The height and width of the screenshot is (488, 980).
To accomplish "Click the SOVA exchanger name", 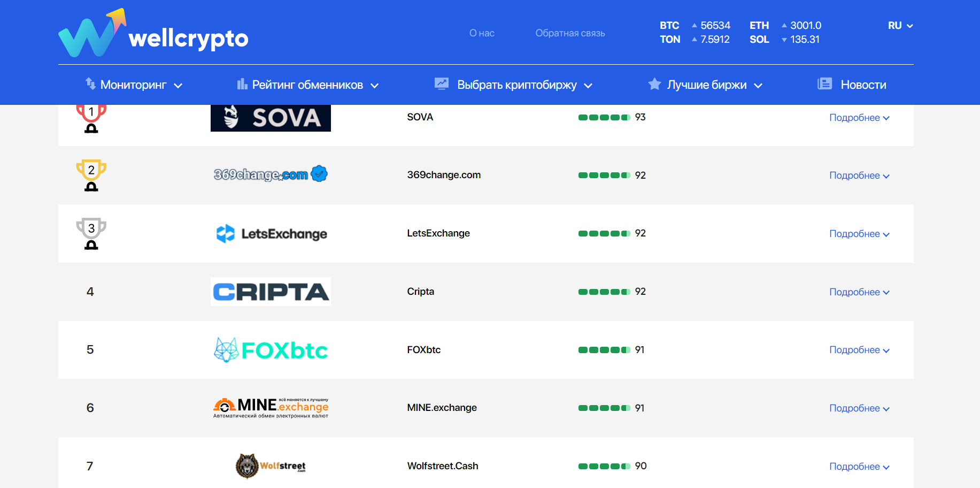I will [420, 117].
